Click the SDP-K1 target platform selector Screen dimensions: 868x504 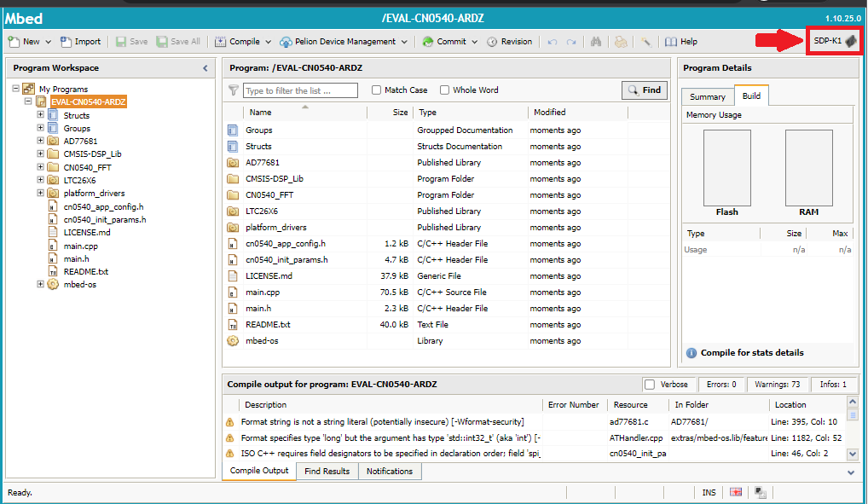pyautogui.click(x=834, y=40)
